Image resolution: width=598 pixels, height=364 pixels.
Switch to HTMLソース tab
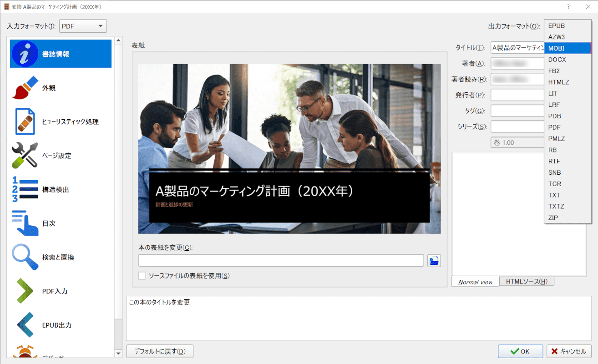pos(527,282)
